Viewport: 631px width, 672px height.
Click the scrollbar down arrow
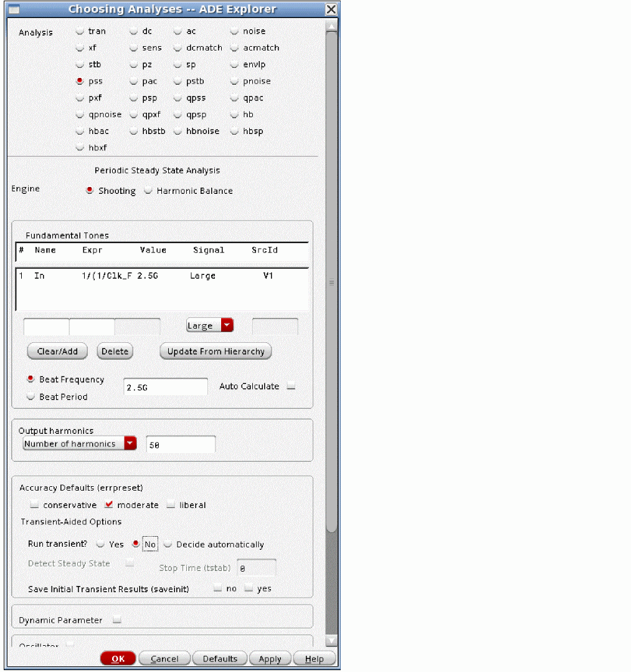pyautogui.click(x=331, y=641)
